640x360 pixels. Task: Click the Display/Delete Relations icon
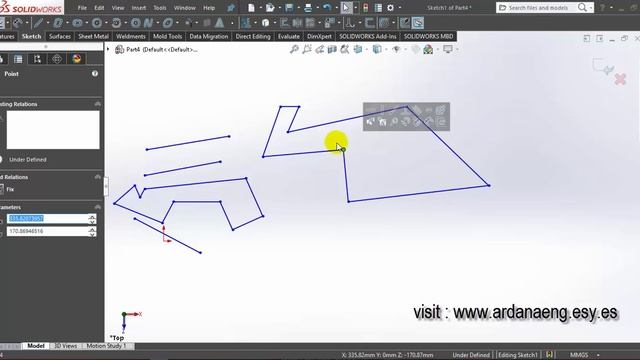[x=350, y=23]
